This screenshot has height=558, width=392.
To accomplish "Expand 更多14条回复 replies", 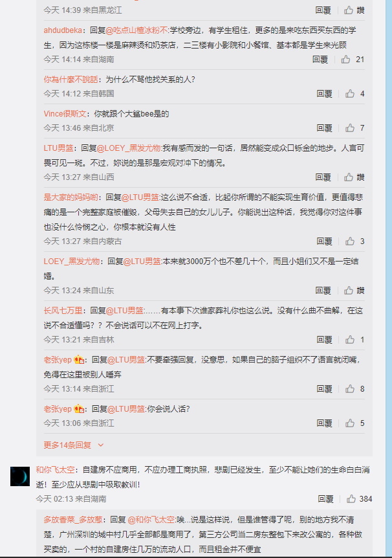I will [x=67, y=445].
